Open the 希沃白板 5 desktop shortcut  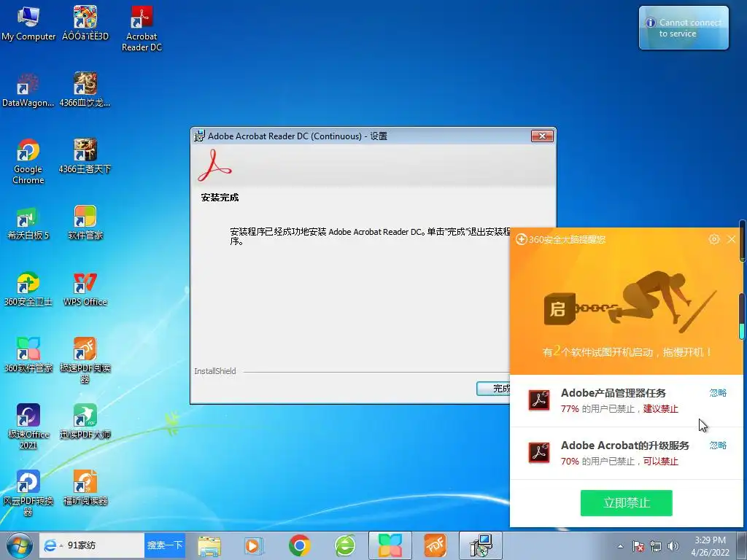[x=28, y=223]
